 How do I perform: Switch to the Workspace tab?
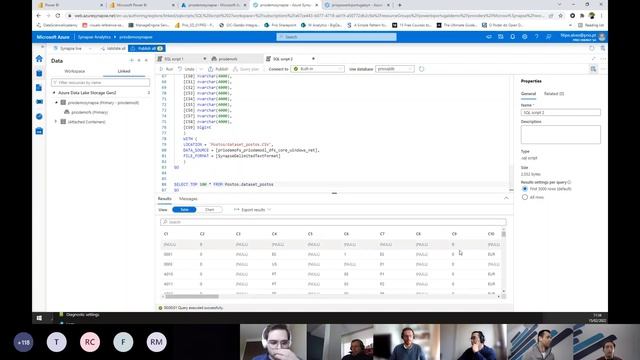click(x=75, y=71)
